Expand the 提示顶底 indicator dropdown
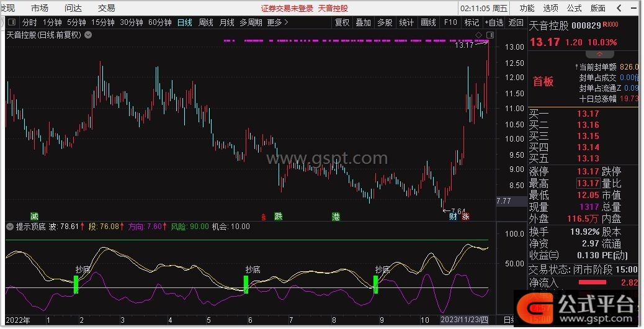 coord(10,227)
